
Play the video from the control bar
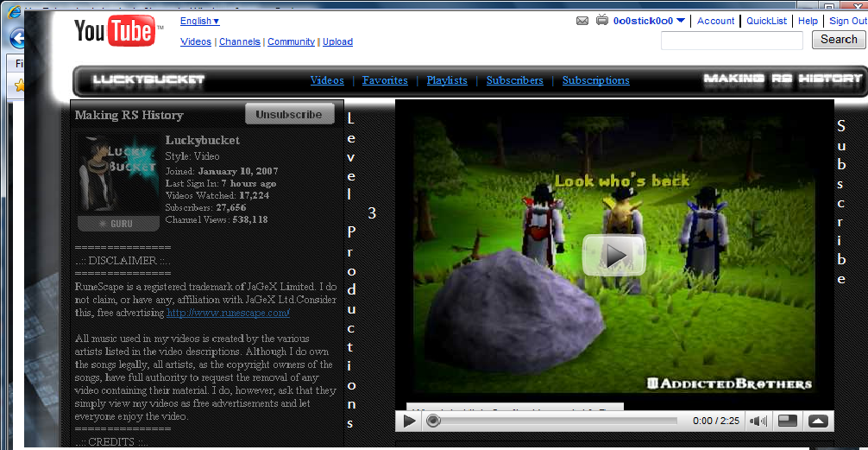(x=409, y=421)
